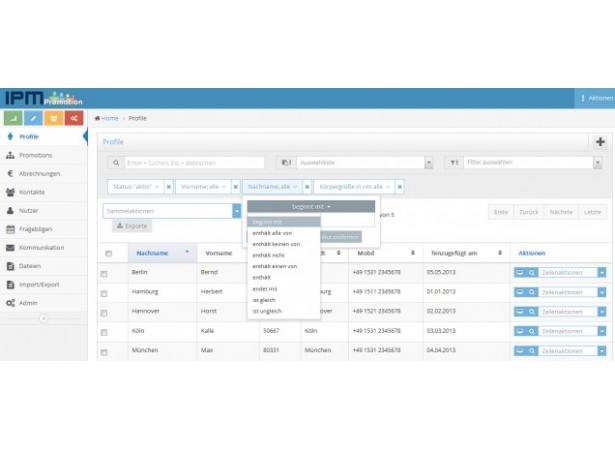Screen dimensions: 615x450
Task: Open Promotions in the sidebar
Action: point(35,155)
